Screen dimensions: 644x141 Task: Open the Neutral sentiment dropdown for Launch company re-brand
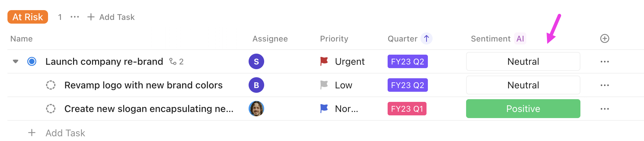pyautogui.click(x=523, y=61)
